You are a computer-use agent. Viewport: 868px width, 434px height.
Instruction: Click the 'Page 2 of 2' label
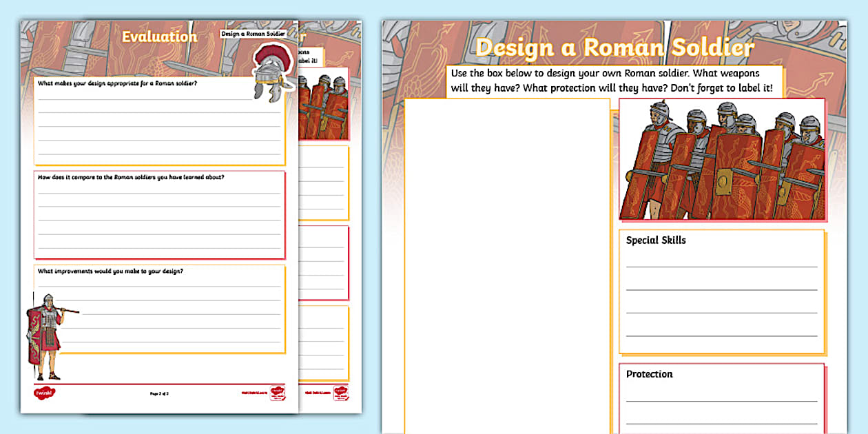pyautogui.click(x=159, y=393)
